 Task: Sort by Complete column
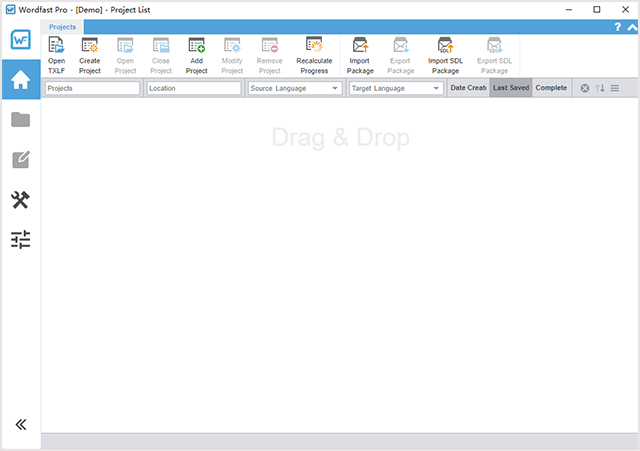coord(551,88)
